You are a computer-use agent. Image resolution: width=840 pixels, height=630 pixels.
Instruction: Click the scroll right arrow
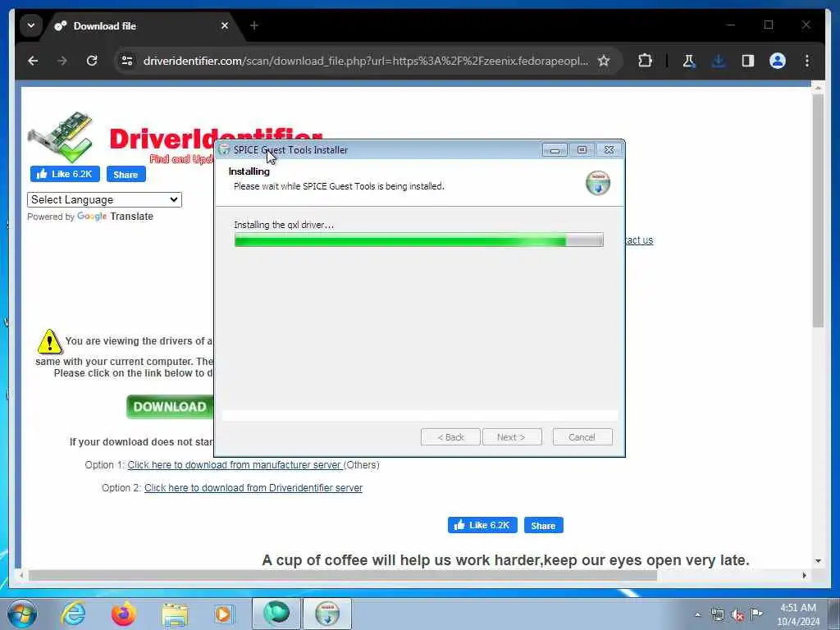(804, 575)
